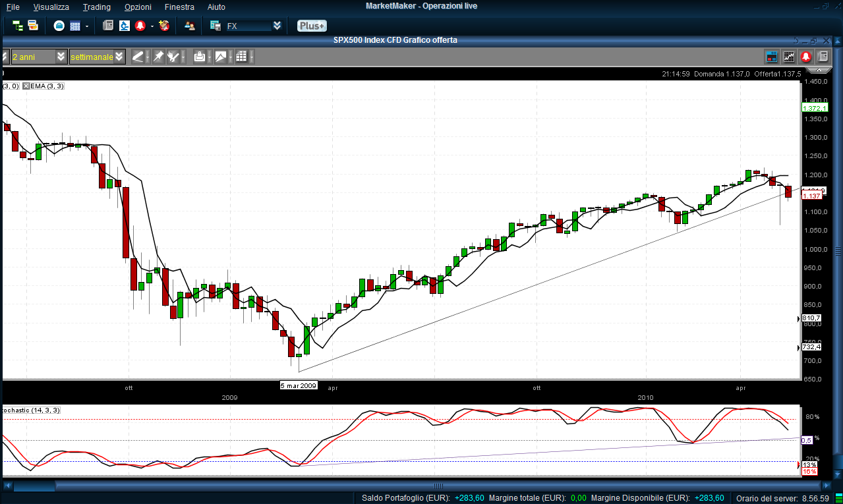The image size is (843, 504).
Task: Open the Opzioni menu
Action: [138, 7]
